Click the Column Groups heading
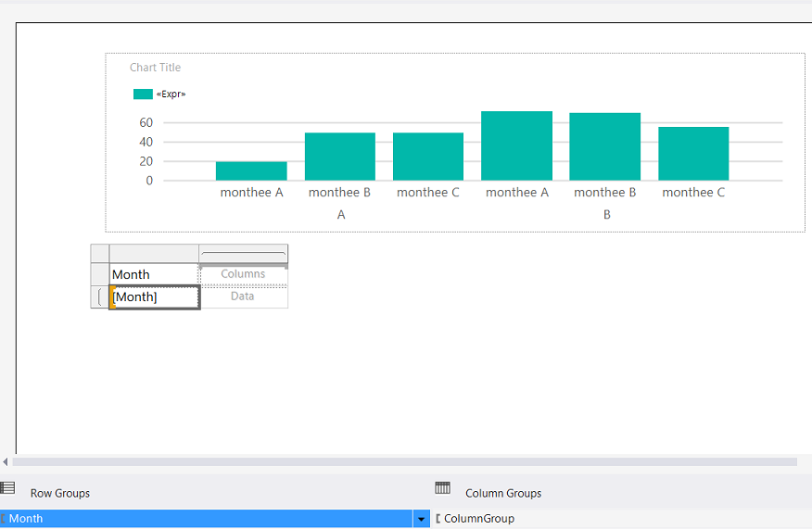The width and height of the screenshot is (812, 529). pos(503,493)
